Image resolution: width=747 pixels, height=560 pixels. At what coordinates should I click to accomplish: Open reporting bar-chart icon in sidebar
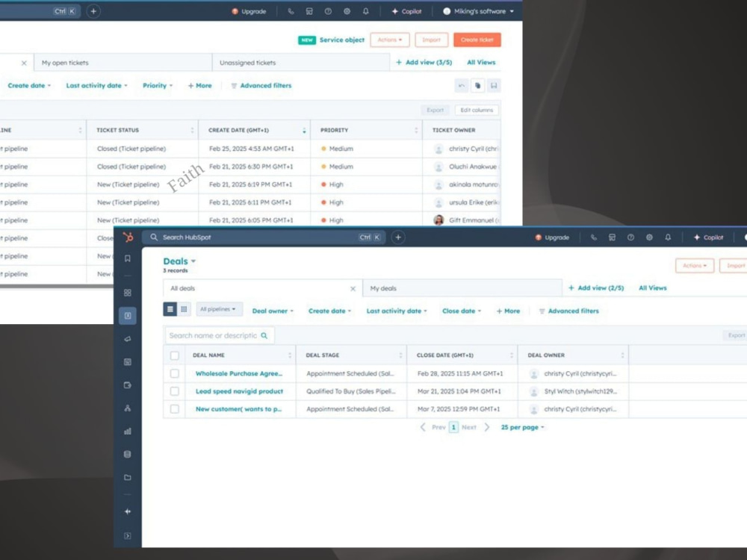(128, 432)
